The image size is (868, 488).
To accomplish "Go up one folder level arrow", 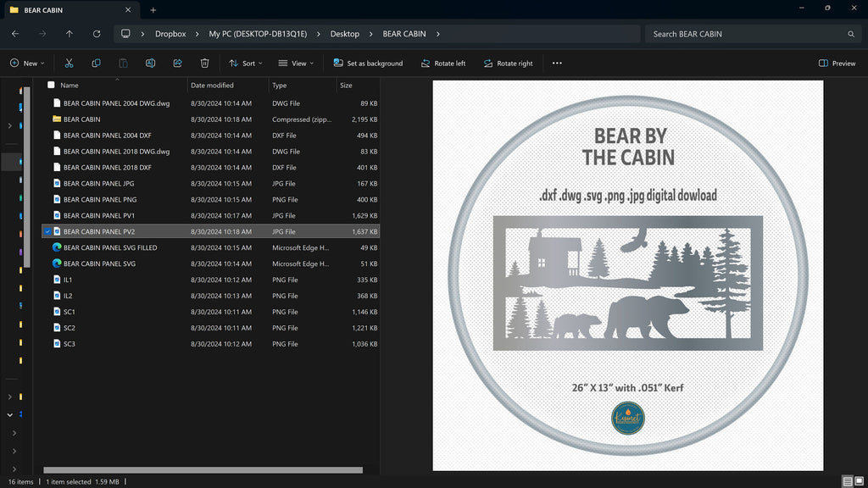I will [70, 34].
